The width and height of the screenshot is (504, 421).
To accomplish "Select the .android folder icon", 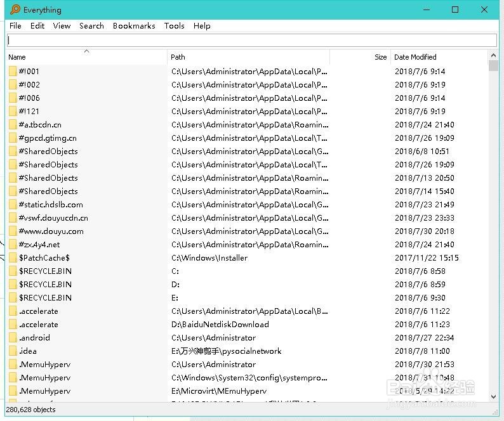I will (13, 338).
